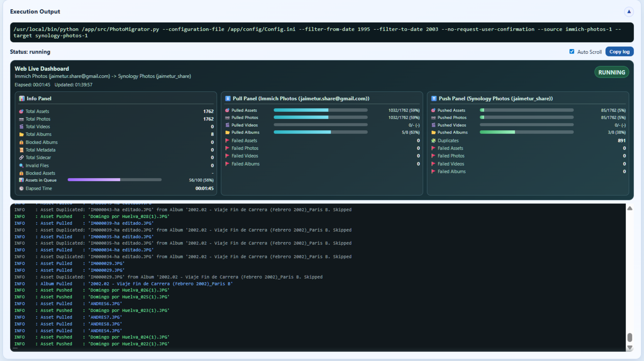
Task: Click the Asset Duplicated 'IM000043-ha editado.JPG' line
Action: click(x=183, y=210)
